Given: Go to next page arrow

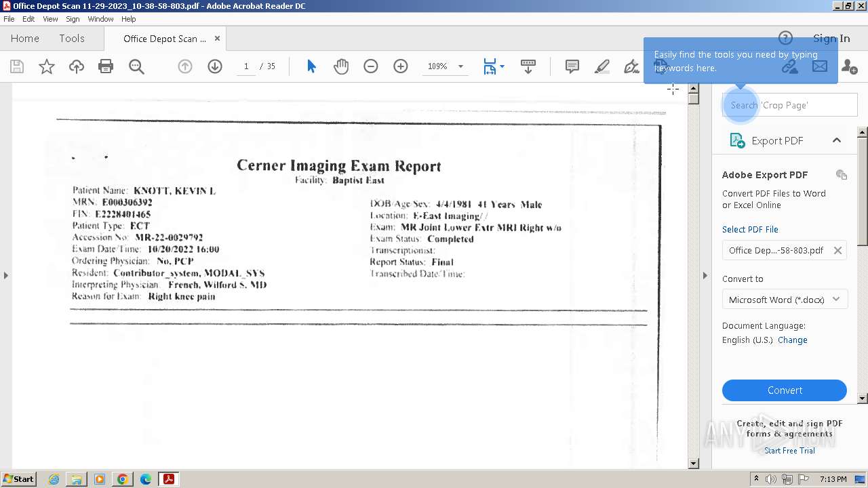Looking at the screenshot, I should click(215, 66).
